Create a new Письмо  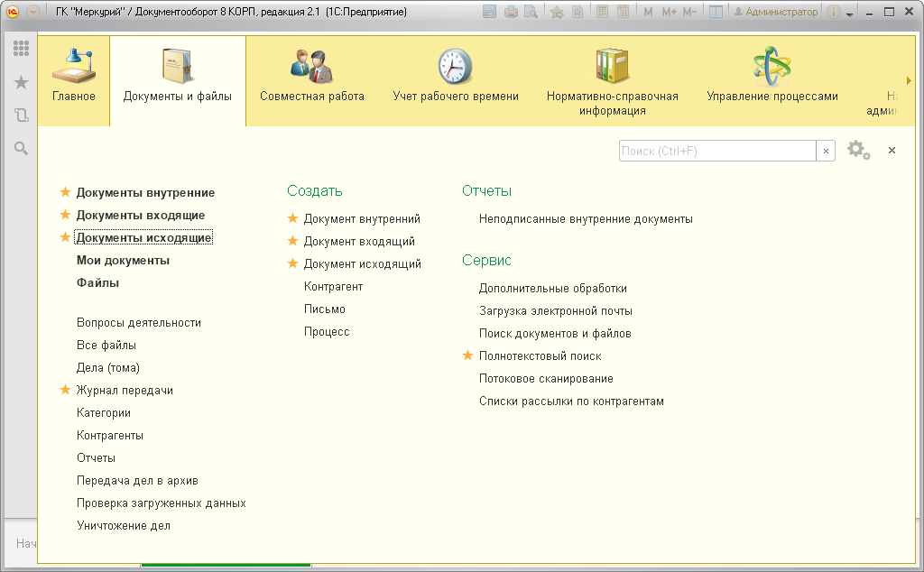325,309
